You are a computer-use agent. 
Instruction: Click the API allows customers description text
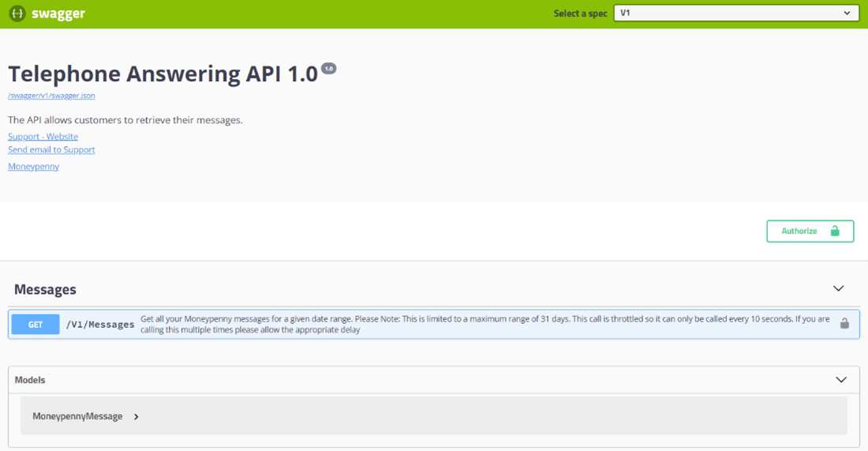click(x=125, y=120)
